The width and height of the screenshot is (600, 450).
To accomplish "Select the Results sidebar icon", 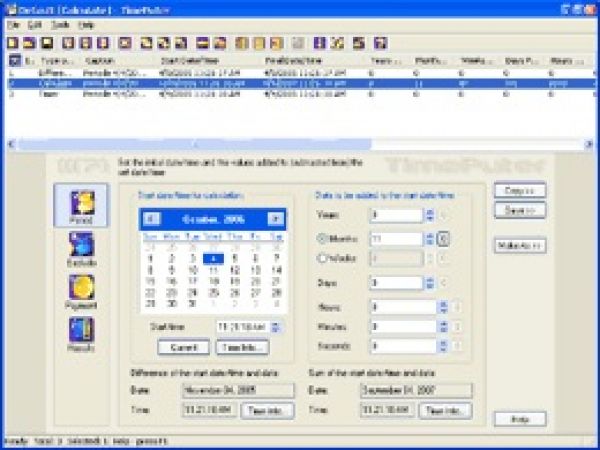I will click(82, 334).
